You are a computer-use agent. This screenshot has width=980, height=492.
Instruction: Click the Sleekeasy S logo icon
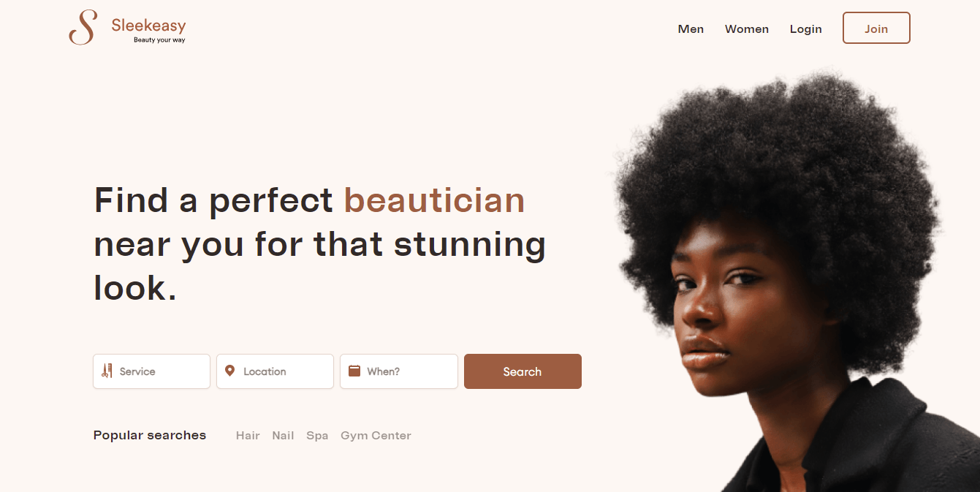(83, 28)
